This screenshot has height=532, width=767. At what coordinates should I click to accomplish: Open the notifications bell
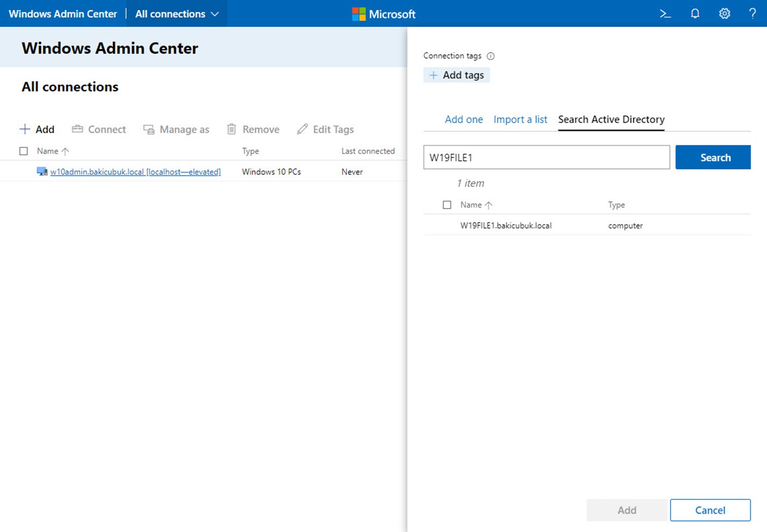695,14
